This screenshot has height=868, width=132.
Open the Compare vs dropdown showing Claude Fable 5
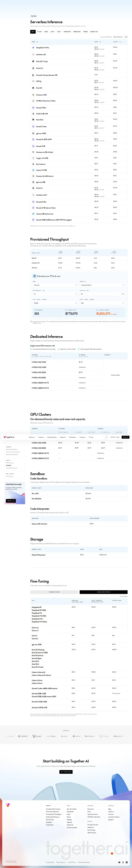point(102,285)
